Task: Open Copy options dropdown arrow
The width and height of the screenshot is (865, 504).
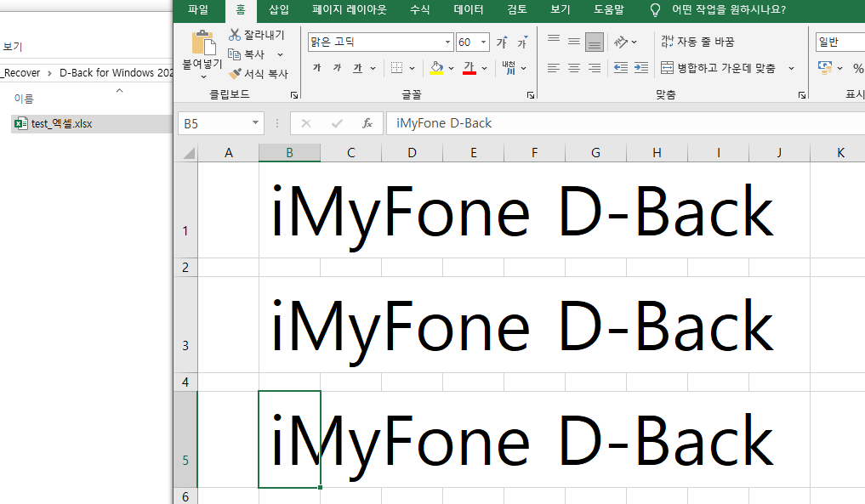Action: click(x=280, y=54)
